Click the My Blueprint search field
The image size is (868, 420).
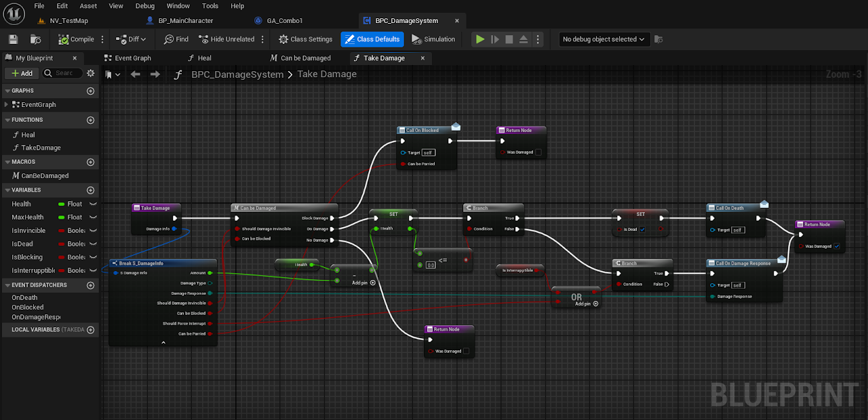pos(64,73)
